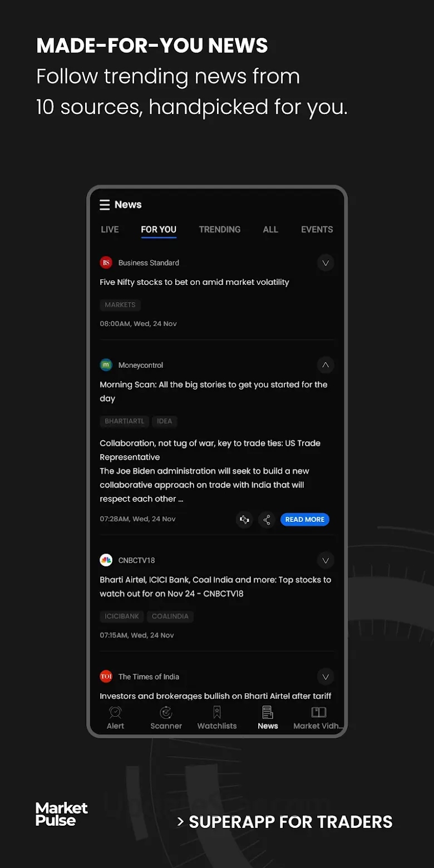Open Watchlists bookmark icon
This screenshot has width=434, height=868.
[217, 712]
